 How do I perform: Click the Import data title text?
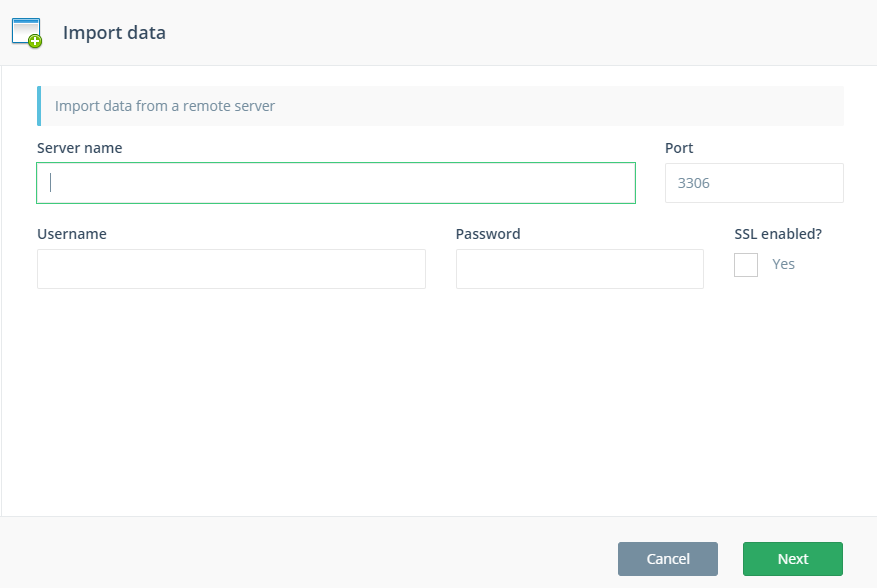pyautogui.click(x=114, y=33)
